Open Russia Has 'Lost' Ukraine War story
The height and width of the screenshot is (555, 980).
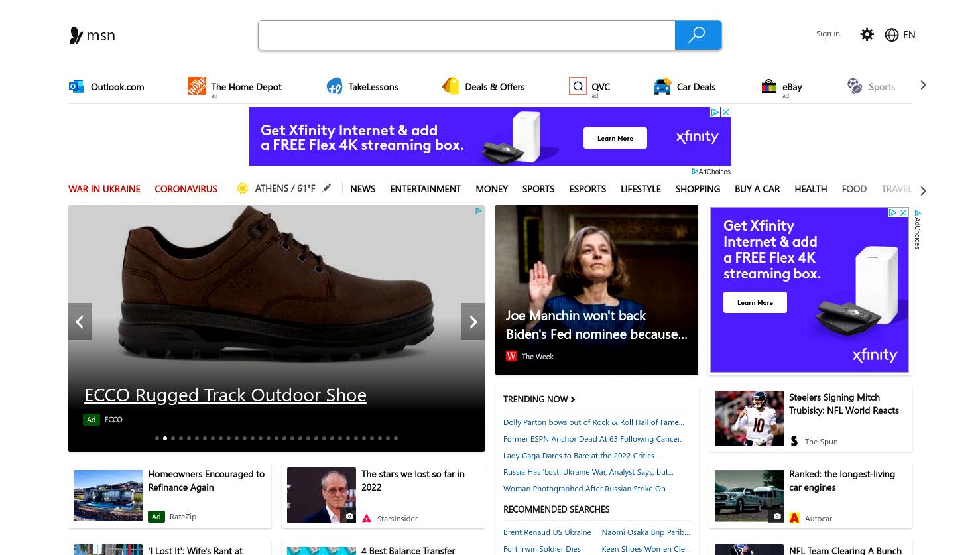[588, 472]
